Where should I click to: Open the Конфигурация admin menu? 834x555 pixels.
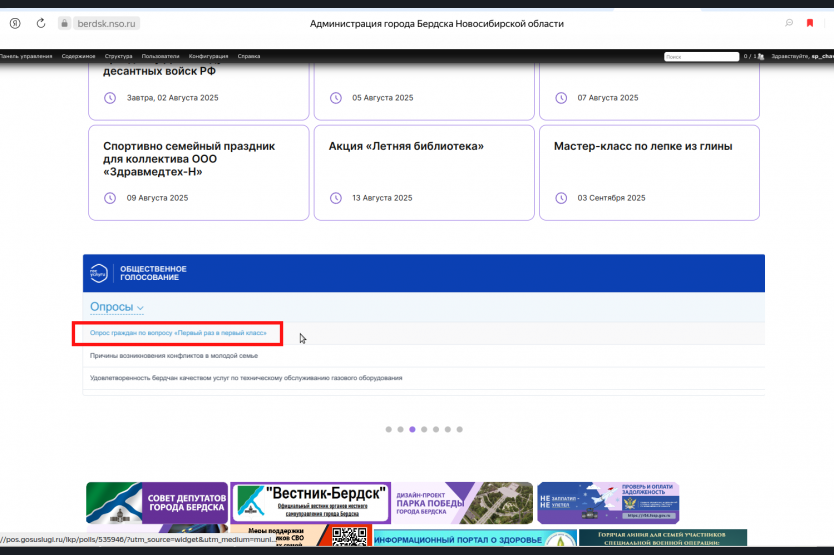[x=208, y=56]
